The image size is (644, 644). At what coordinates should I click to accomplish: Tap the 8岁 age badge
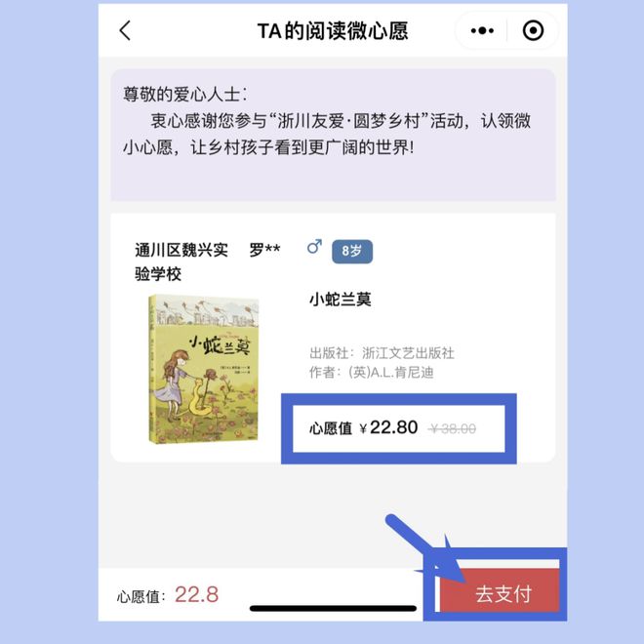(352, 251)
